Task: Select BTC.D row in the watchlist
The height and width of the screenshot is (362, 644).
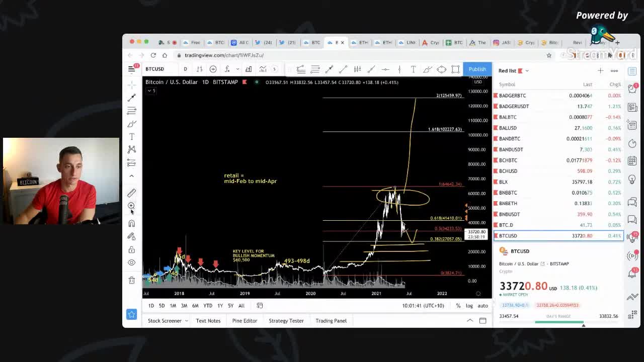Action: click(x=558, y=225)
